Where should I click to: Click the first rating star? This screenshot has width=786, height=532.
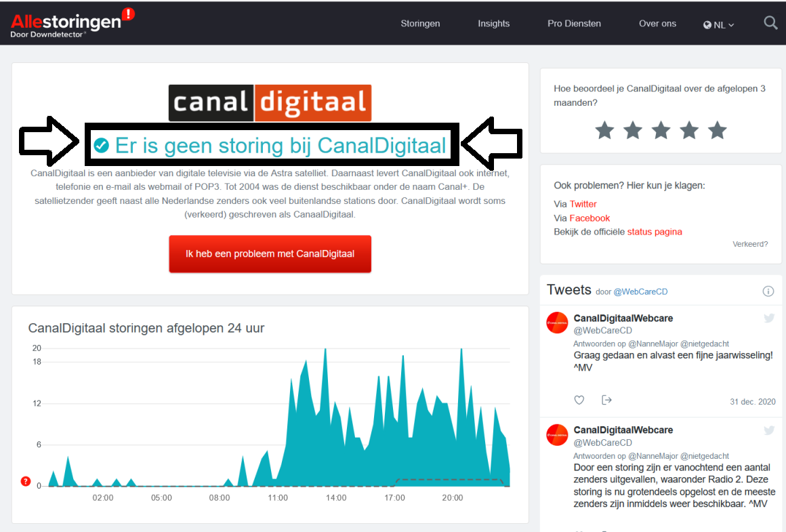click(x=604, y=130)
